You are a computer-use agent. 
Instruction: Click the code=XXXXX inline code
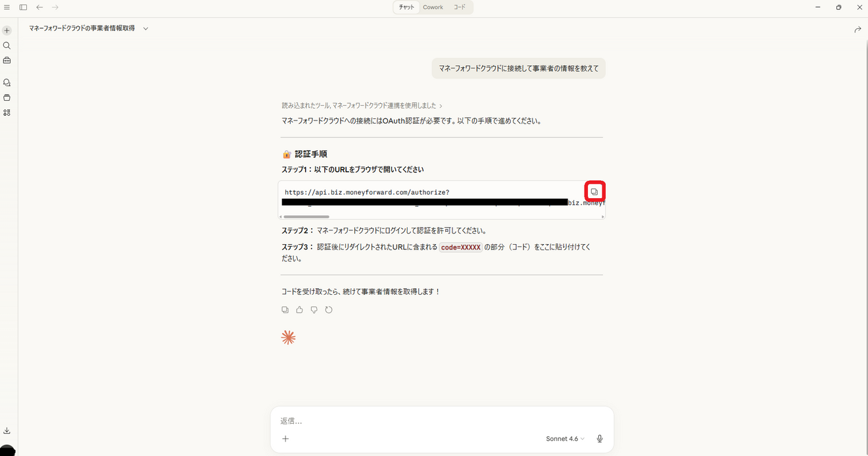(x=461, y=247)
